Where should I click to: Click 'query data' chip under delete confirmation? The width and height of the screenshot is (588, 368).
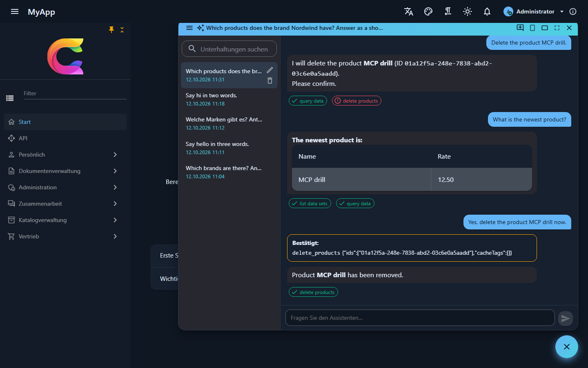pyautogui.click(x=308, y=101)
